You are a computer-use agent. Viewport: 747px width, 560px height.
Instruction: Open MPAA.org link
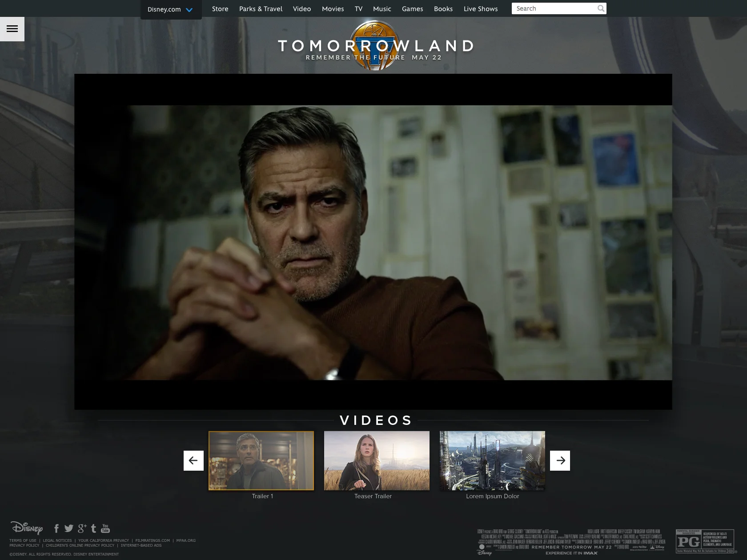point(186,540)
